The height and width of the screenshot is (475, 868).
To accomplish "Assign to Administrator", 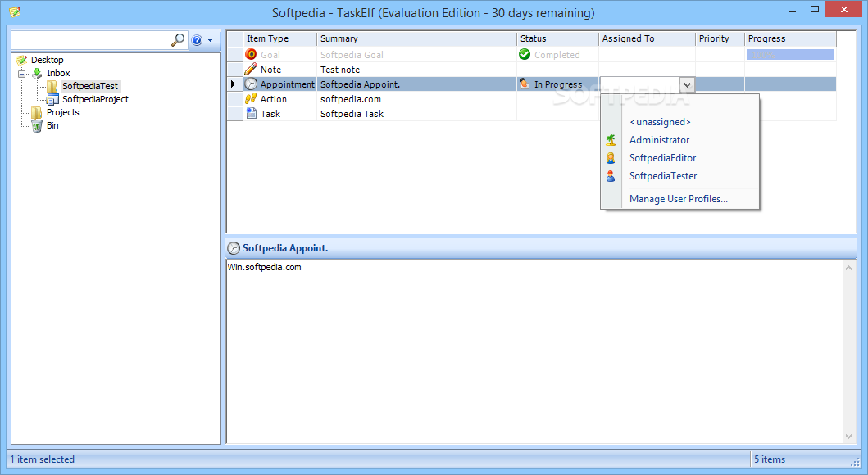I will pos(659,140).
